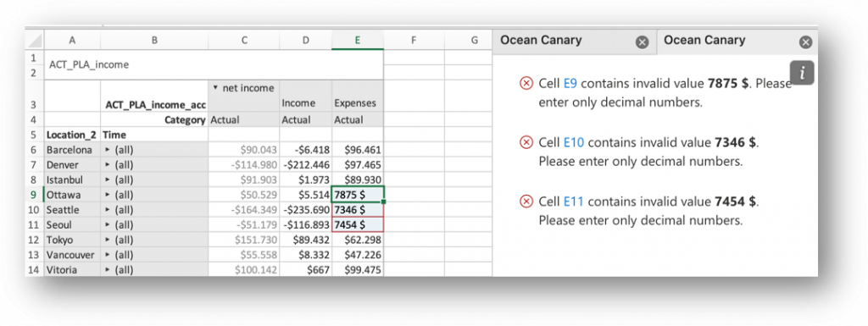Collapse the net income column arrow
Screen dimensions: 868x326
pos(216,88)
